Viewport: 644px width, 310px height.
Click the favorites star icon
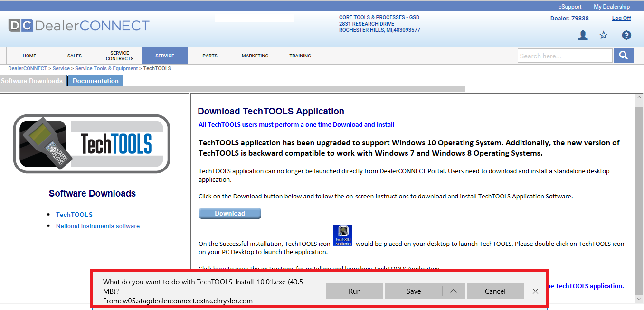coord(603,35)
